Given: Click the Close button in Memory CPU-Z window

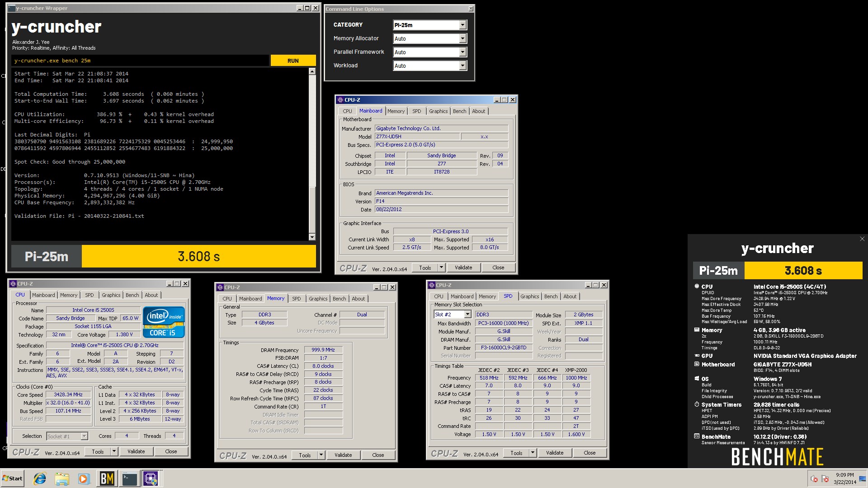Looking at the screenshot, I should (378, 455).
